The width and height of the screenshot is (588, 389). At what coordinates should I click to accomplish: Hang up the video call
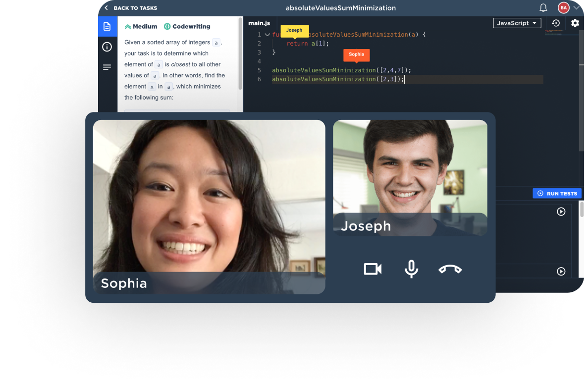[450, 269]
